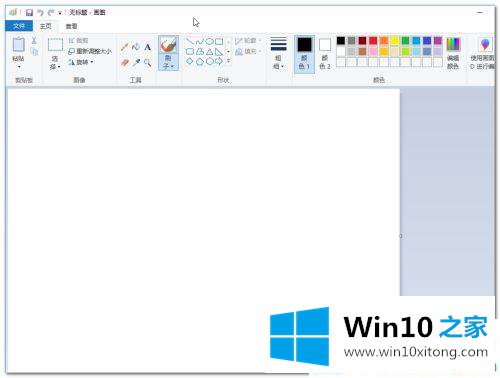Pick the dark red color swatch
The height and width of the screenshot is (378, 500).
click(x=362, y=41)
